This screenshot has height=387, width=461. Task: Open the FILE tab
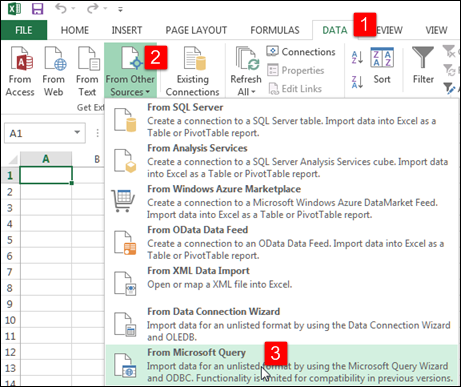(24, 30)
